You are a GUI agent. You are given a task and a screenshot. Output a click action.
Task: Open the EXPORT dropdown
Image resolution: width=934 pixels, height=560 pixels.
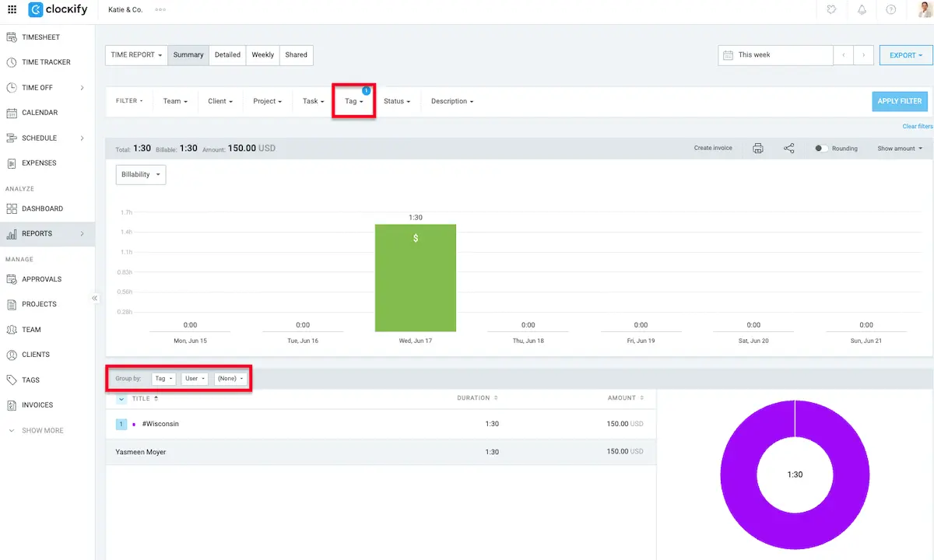point(906,55)
